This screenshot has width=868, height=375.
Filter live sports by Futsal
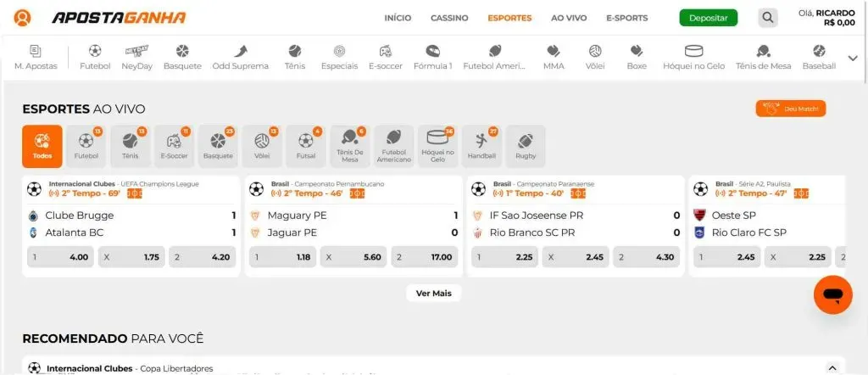pos(305,146)
